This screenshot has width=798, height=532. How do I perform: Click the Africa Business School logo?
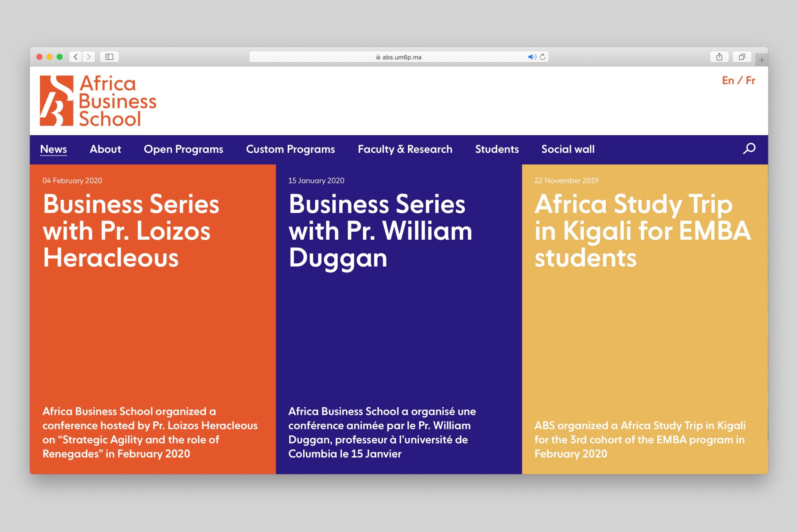(98, 101)
